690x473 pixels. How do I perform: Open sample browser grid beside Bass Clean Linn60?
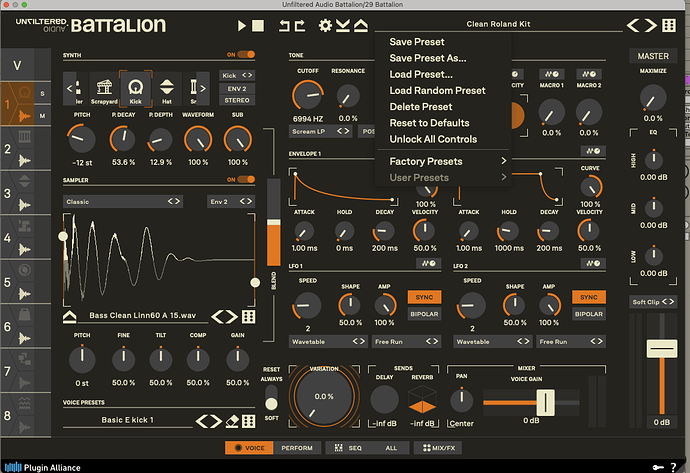(249, 317)
